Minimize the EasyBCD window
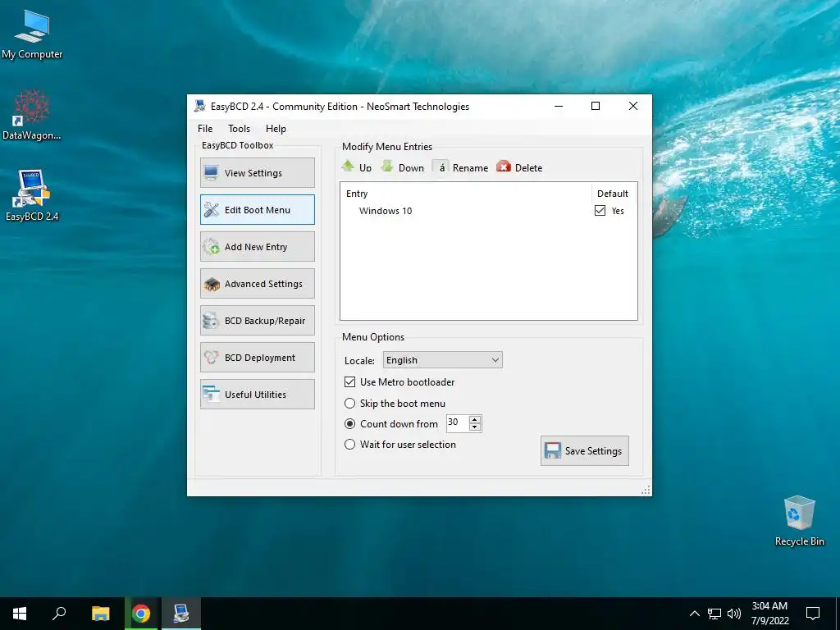 [x=558, y=106]
